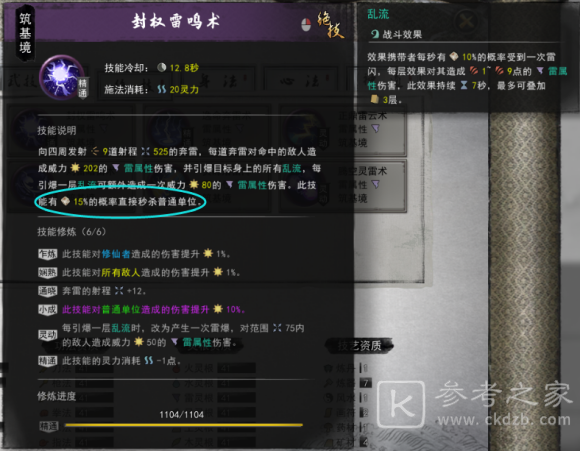Click the mouse button icon beside 绝技
The image size is (580, 451).
[306, 25]
